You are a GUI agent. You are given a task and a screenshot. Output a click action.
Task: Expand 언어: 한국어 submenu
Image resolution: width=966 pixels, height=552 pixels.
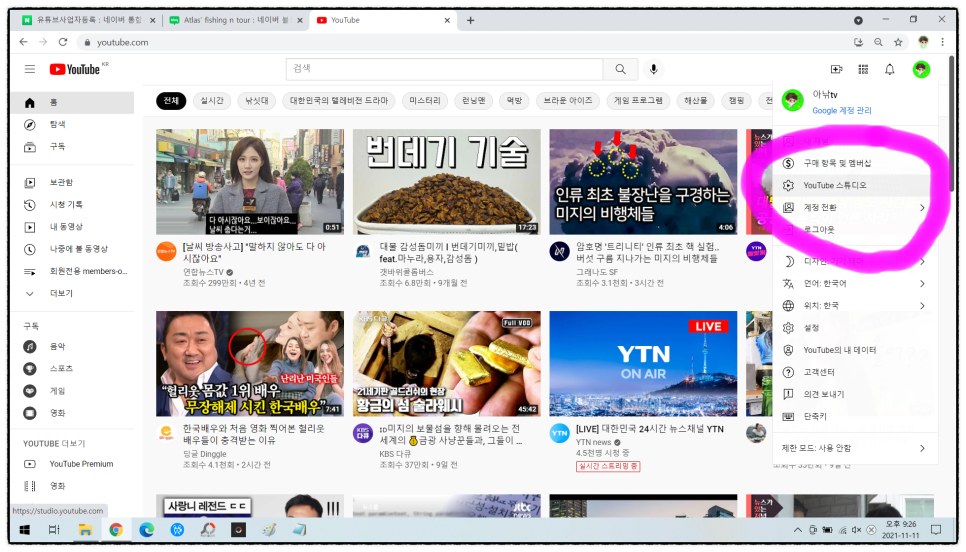856,283
